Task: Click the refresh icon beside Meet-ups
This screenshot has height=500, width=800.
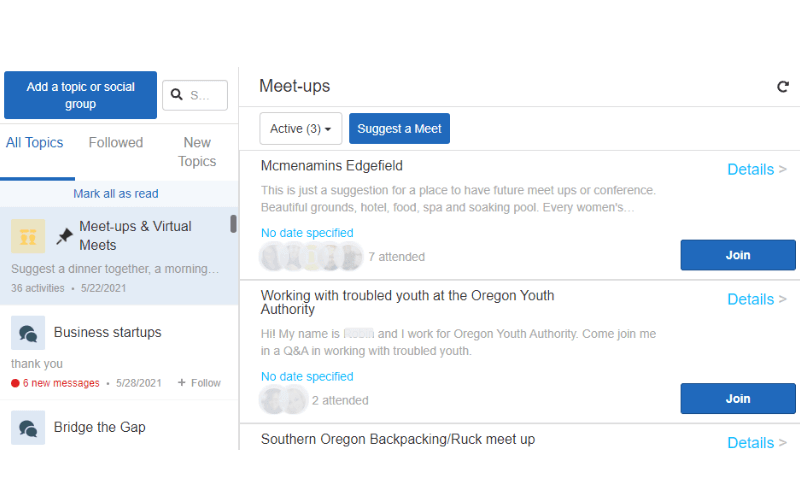Action: [x=783, y=87]
